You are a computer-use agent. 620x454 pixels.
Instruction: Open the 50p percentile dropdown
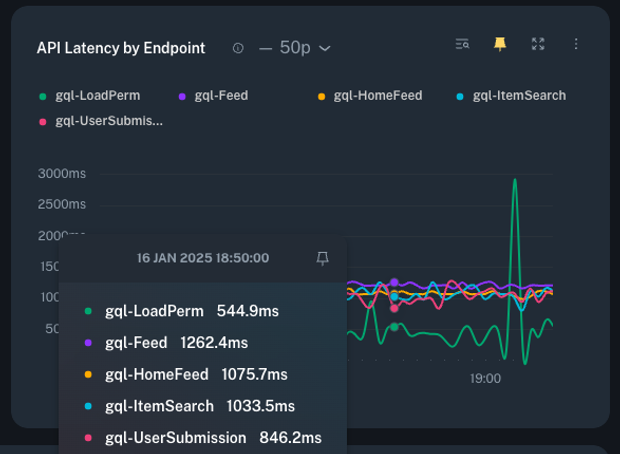click(x=295, y=48)
